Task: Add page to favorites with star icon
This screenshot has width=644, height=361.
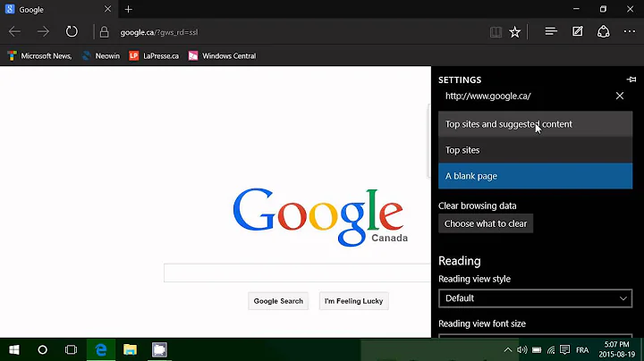Action: 514,32
